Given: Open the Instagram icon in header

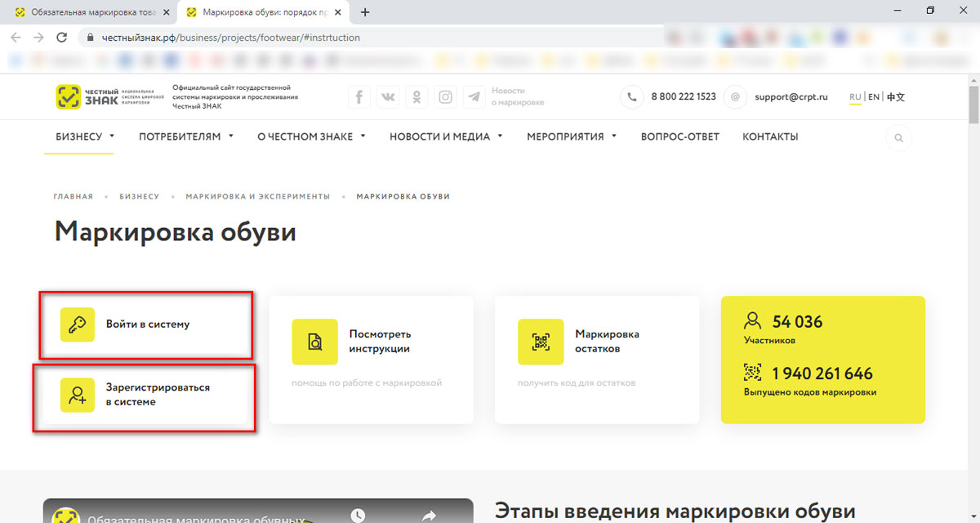Looking at the screenshot, I should coord(445,97).
